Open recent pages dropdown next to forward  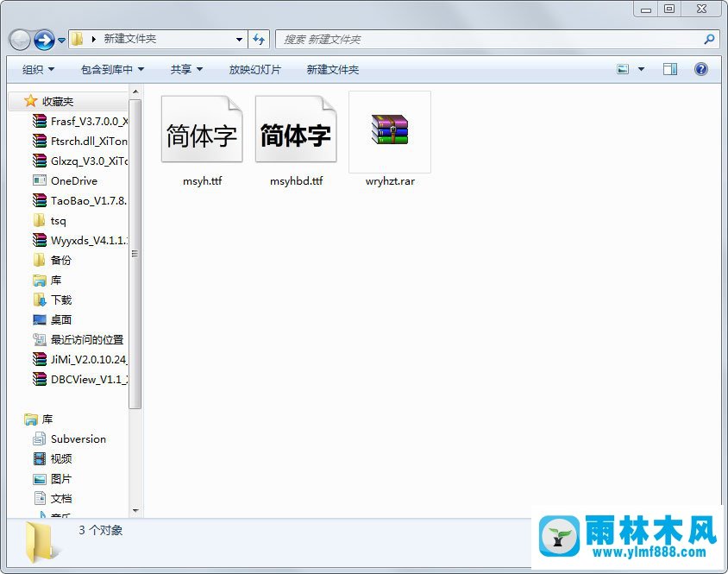[x=62, y=41]
